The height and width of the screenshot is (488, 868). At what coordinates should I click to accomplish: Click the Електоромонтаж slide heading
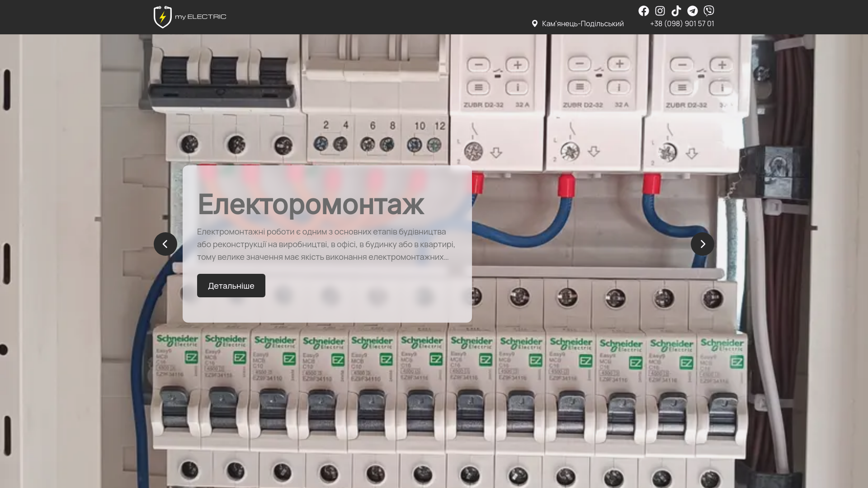tap(311, 204)
